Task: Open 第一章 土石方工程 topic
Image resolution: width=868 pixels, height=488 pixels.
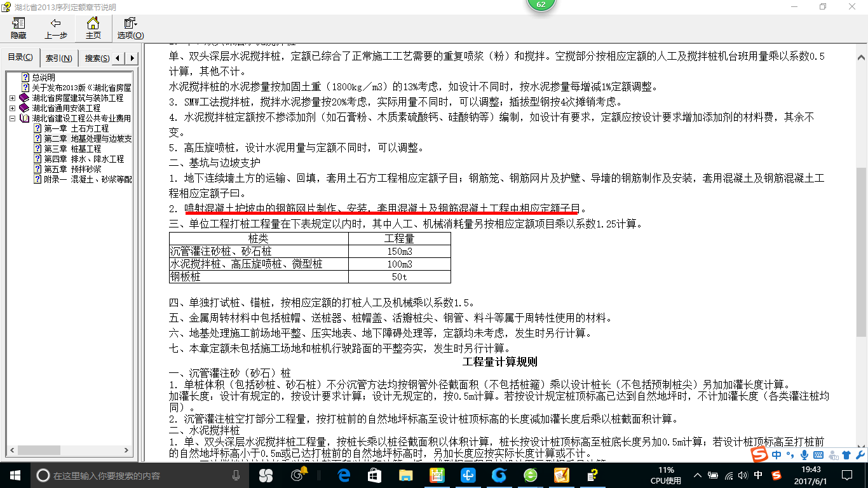Action: click(x=76, y=128)
